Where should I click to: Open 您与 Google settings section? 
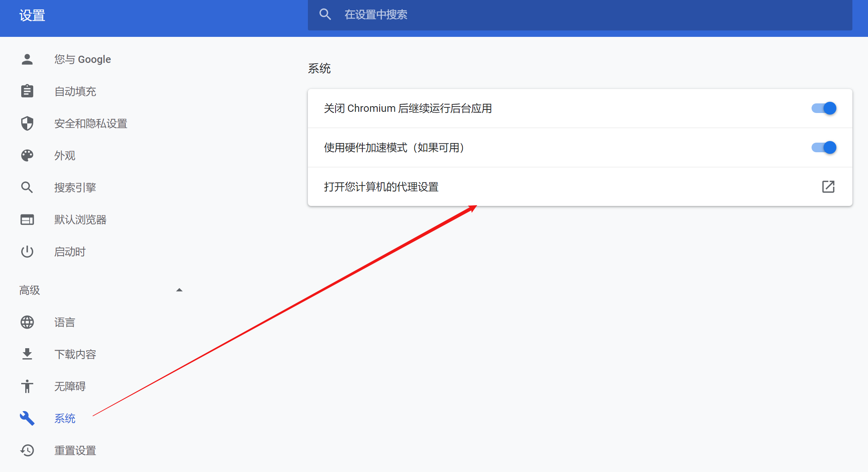[83, 59]
